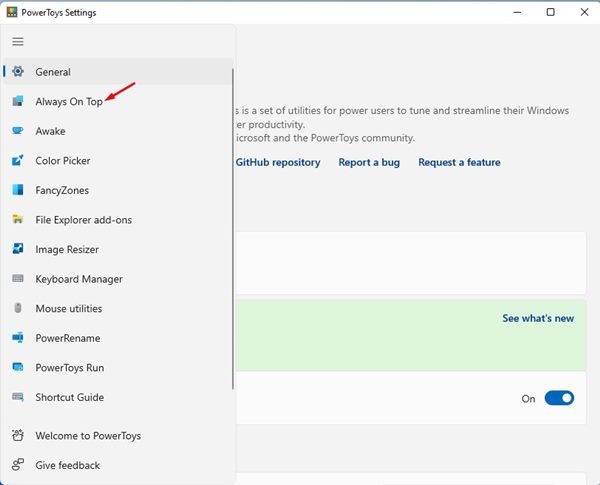Click the Image Resizer icon
The width and height of the screenshot is (600, 485).
18,249
